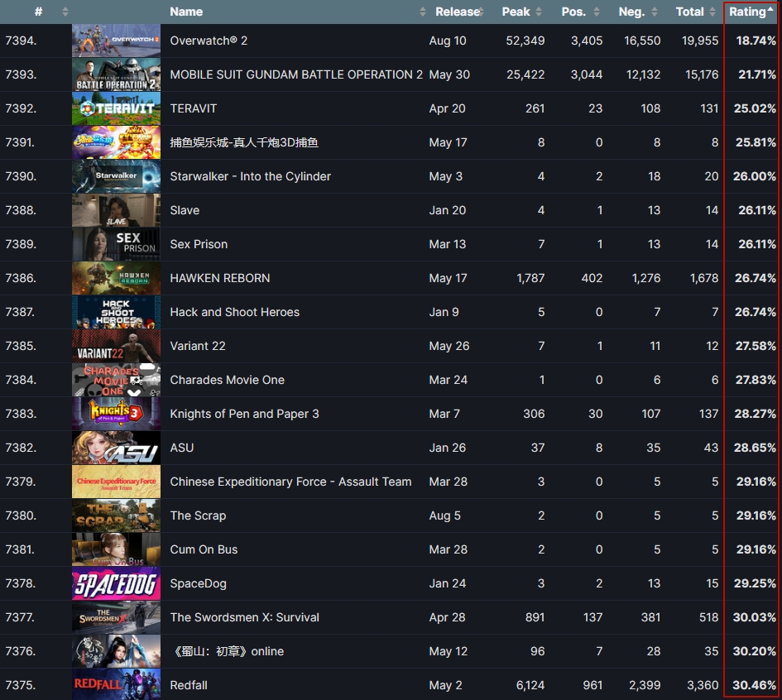Open Chinese Expeditionary Force thumbnail
Viewport: 782px width, 700px height.
click(116, 481)
